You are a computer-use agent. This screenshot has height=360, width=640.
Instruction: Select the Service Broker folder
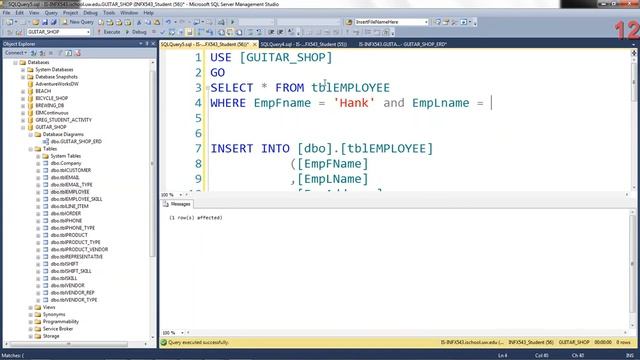tap(58, 329)
